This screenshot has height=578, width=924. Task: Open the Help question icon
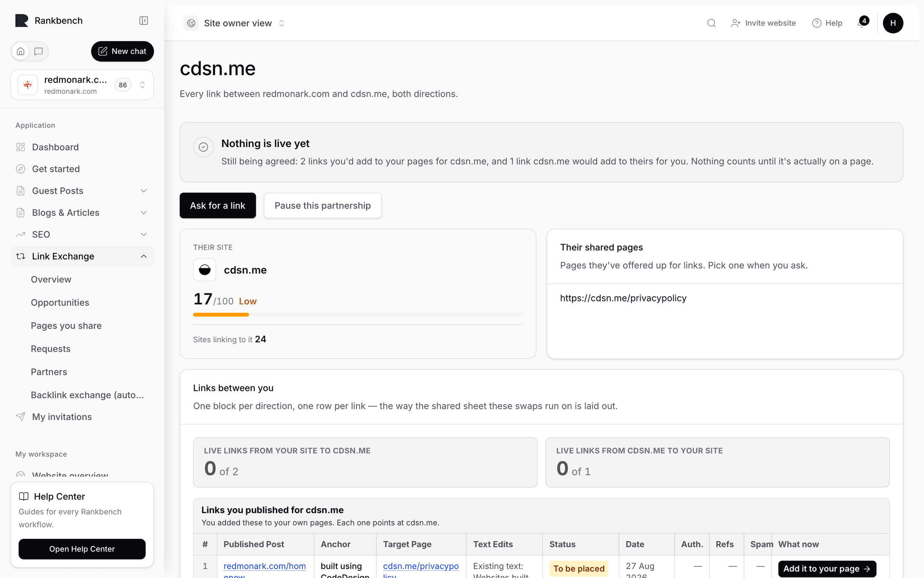(x=816, y=23)
